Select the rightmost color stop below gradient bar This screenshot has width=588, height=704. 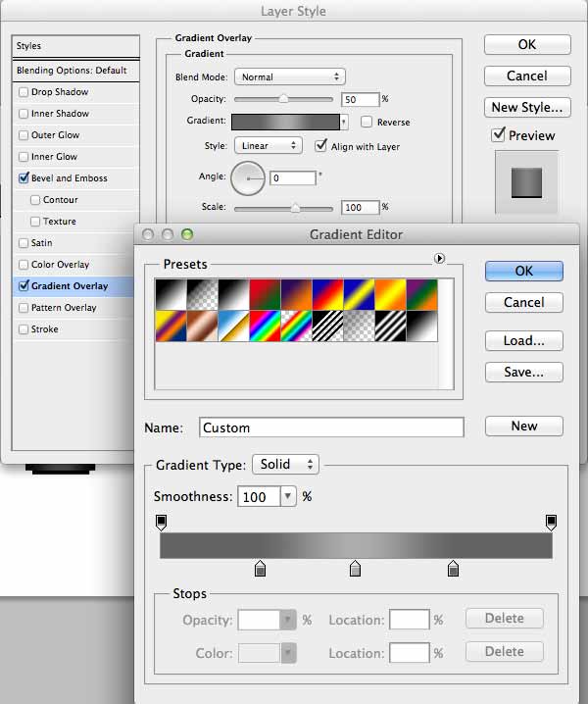tap(454, 569)
